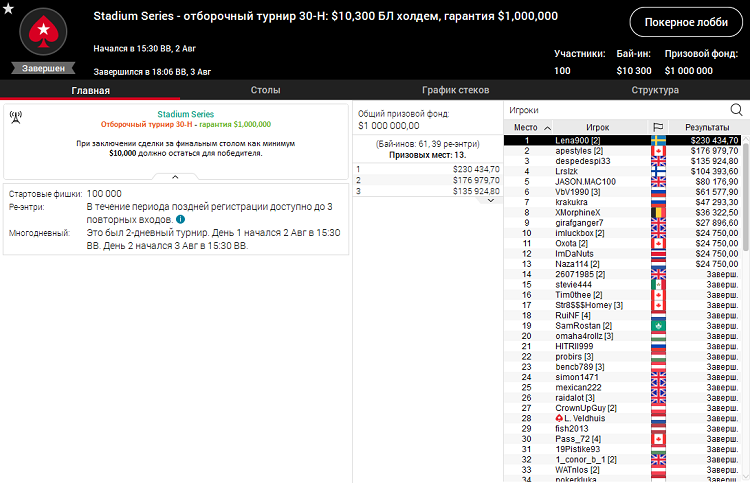The image size is (750, 483).
Task: Sort by the Игрок column header
Action: point(597,127)
